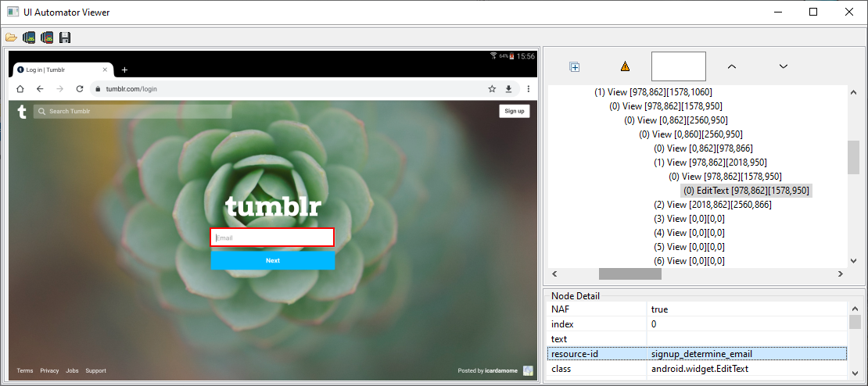Open a new browser tab with the plus icon
Image resolution: width=868 pixels, height=386 pixels.
(124, 70)
